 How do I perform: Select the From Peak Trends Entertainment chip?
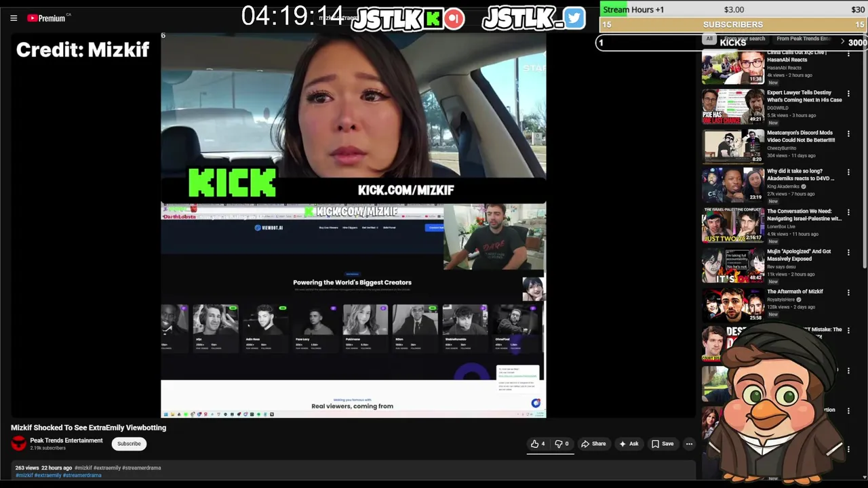click(804, 39)
